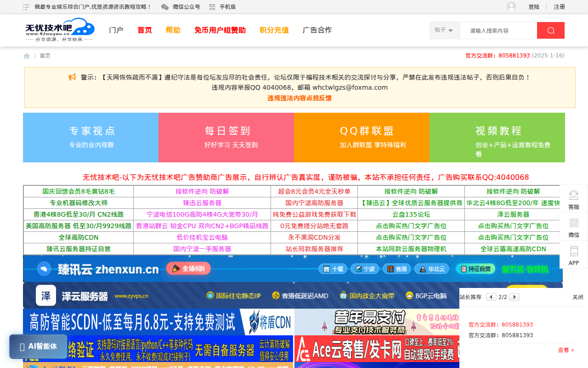Open the APP download sidebar icon
This screenshot has height=368, width=588.
coord(573,255)
